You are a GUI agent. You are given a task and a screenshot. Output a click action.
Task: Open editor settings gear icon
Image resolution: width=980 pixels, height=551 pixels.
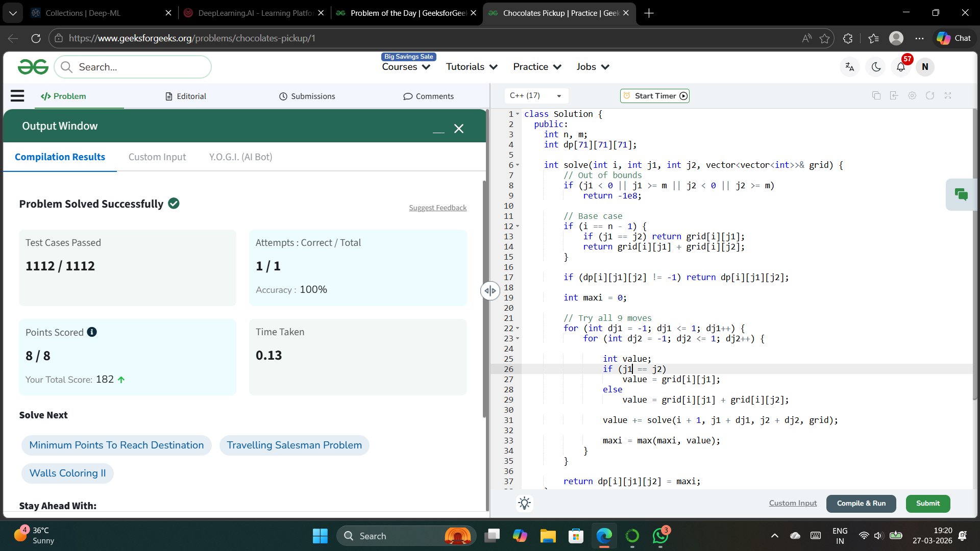pos(912,96)
